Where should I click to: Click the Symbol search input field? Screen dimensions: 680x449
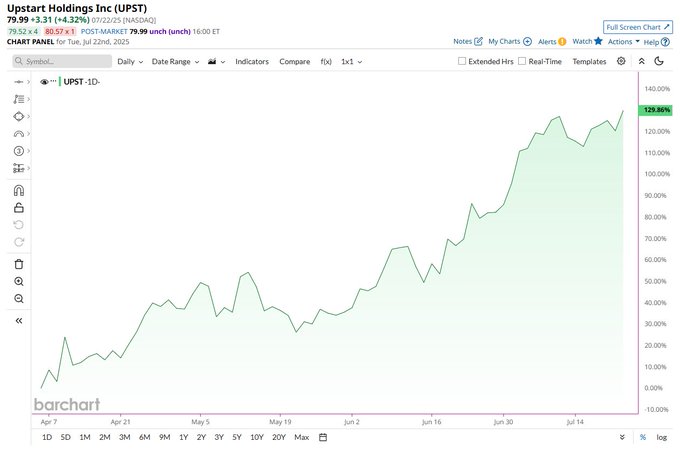[x=62, y=61]
